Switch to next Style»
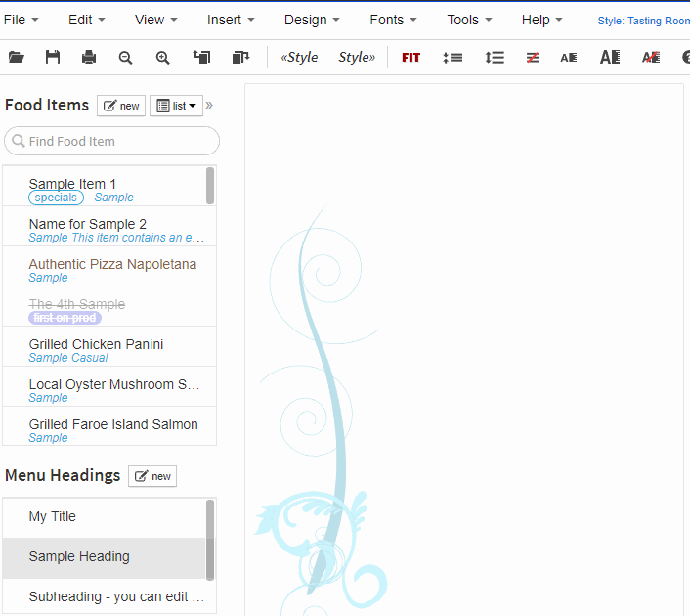 [x=357, y=57]
